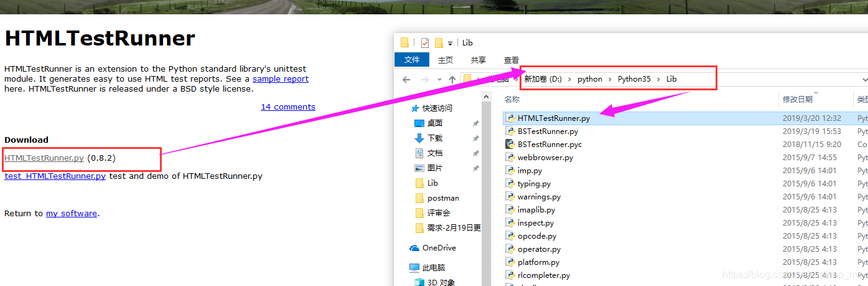The width and height of the screenshot is (868, 286).
Task: Select 此电脑 in the navigation pane
Action: click(x=434, y=268)
